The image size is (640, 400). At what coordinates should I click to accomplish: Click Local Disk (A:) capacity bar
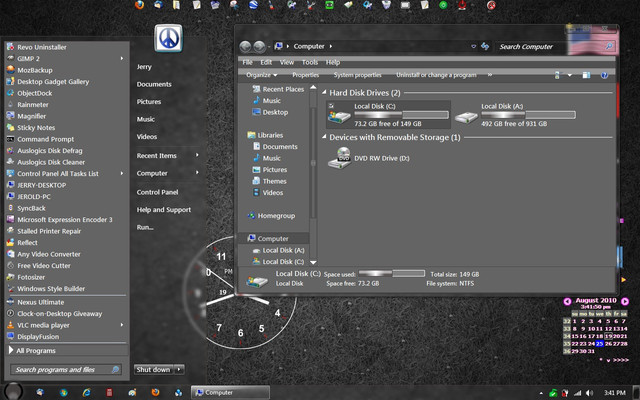(x=528, y=115)
